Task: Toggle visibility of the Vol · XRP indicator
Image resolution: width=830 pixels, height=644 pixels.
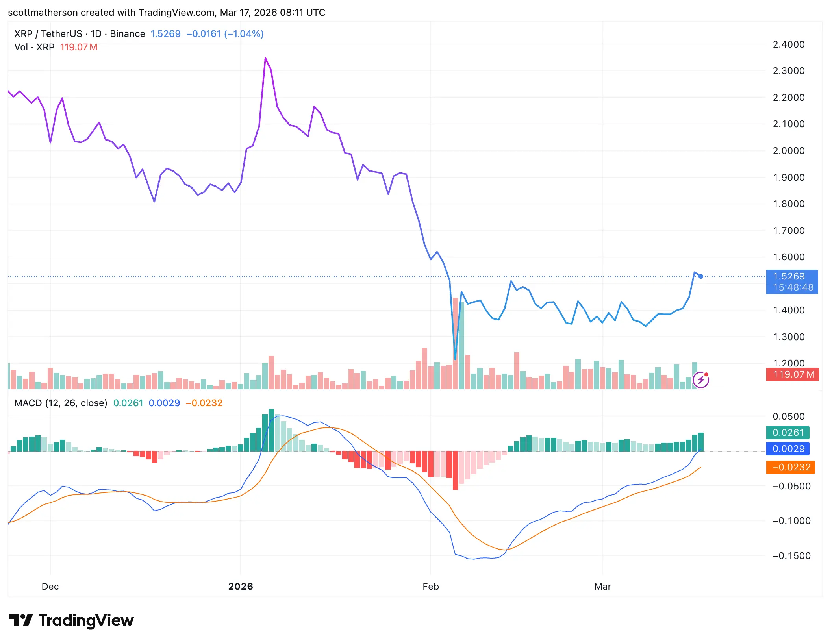Action: point(35,47)
